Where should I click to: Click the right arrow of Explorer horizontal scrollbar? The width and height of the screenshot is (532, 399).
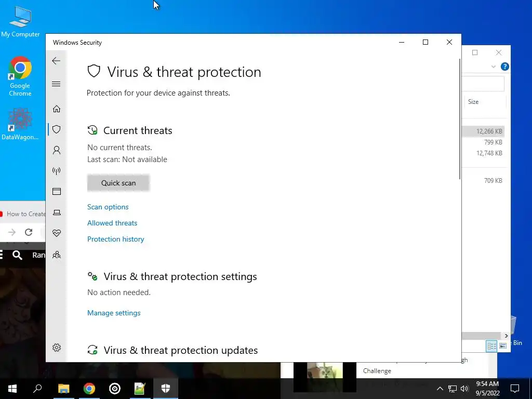coord(506,336)
